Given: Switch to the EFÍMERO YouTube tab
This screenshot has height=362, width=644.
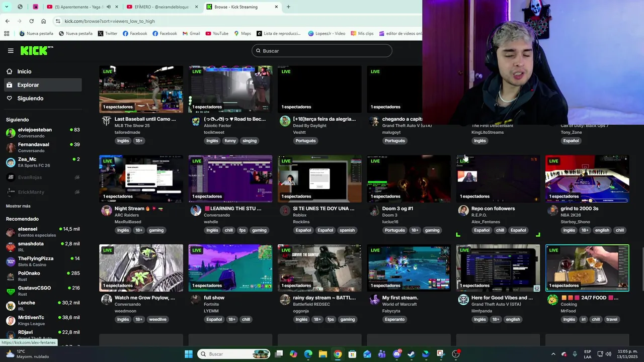Looking at the screenshot, I should coord(161,7).
